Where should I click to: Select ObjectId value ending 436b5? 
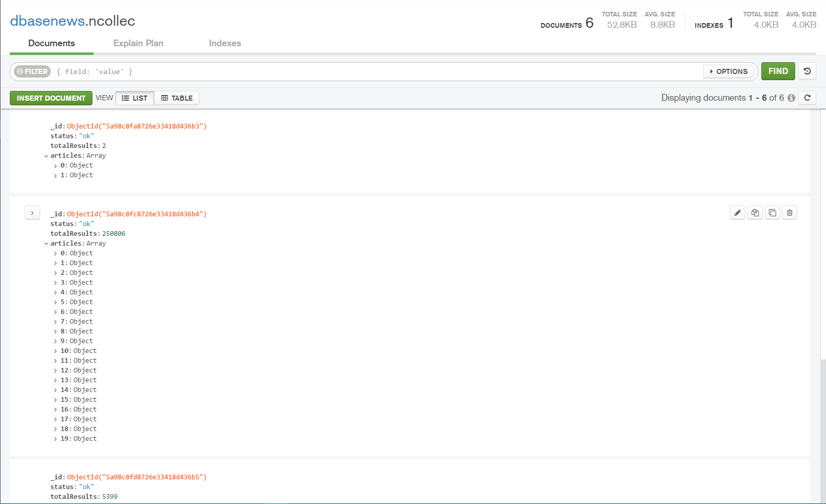(137, 477)
